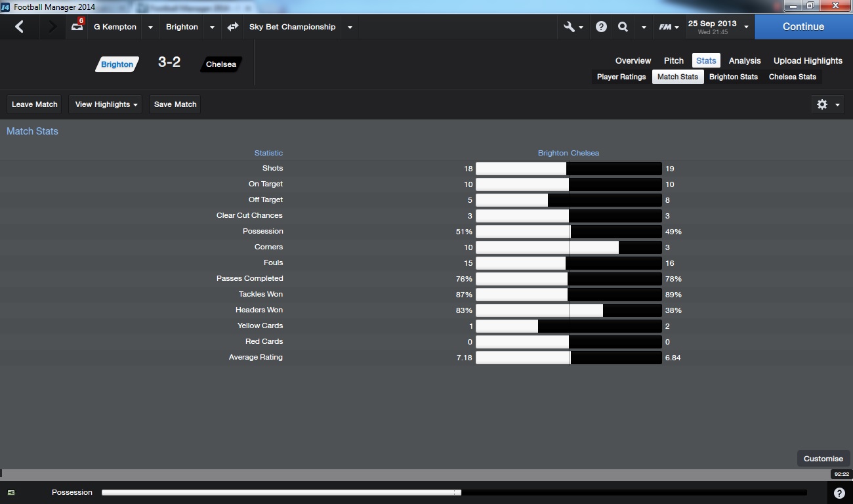The image size is (853, 504).
Task: Expand the Brighton club dropdown arrow
Action: pos(212,28)
